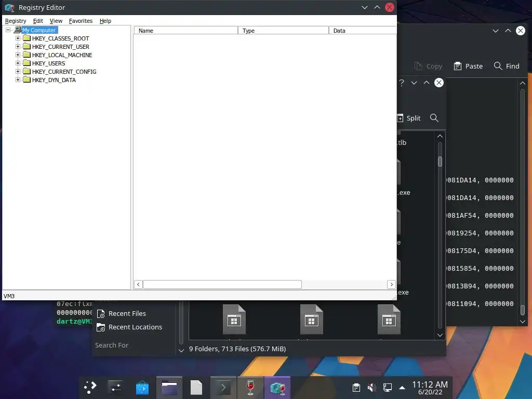Screen dimensions: 532x399
Task: Select the HKEY_USERS folder icon
Action: pos(27,63)
